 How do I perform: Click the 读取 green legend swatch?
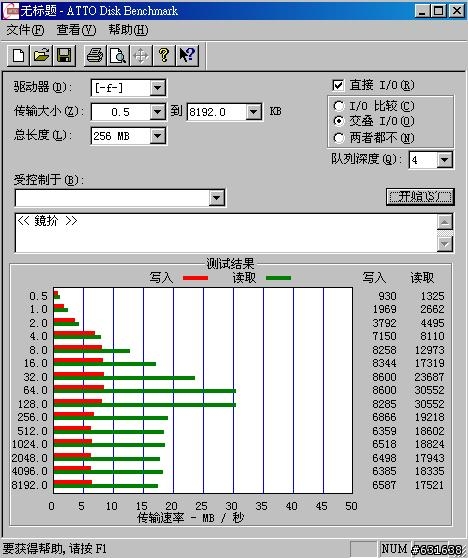(x=278, y=278)
